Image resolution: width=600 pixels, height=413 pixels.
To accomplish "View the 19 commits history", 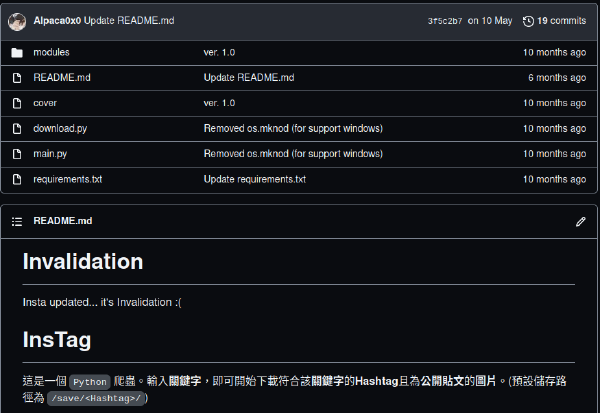I will point(561,21).
